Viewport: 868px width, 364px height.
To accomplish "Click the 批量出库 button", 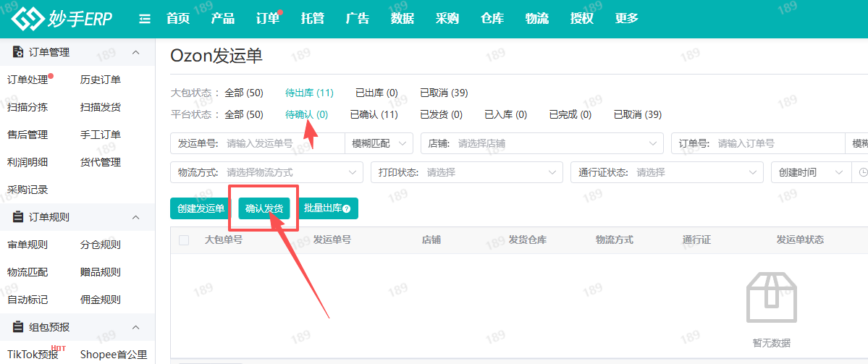I will click(328, 208).
